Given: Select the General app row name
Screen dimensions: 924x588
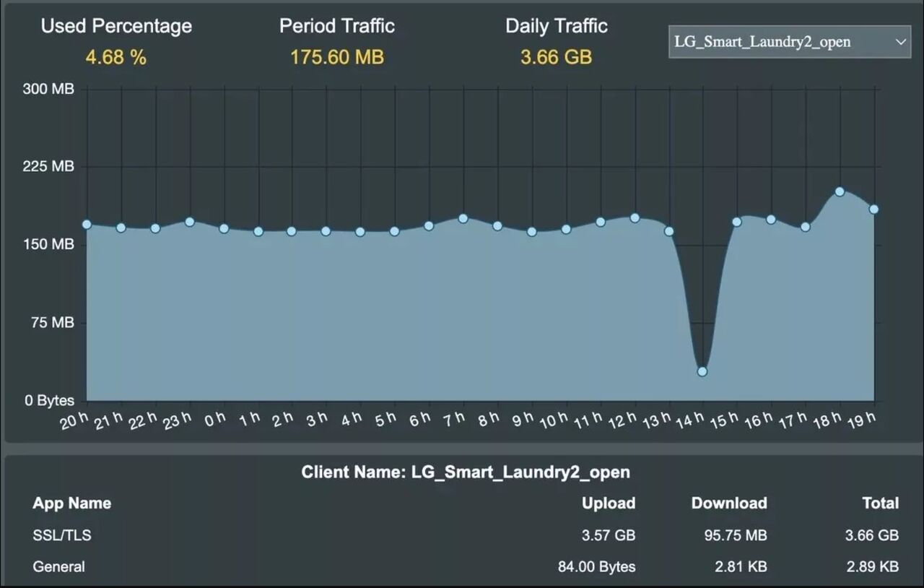Looking at the screenshot, I should [58, 567].
